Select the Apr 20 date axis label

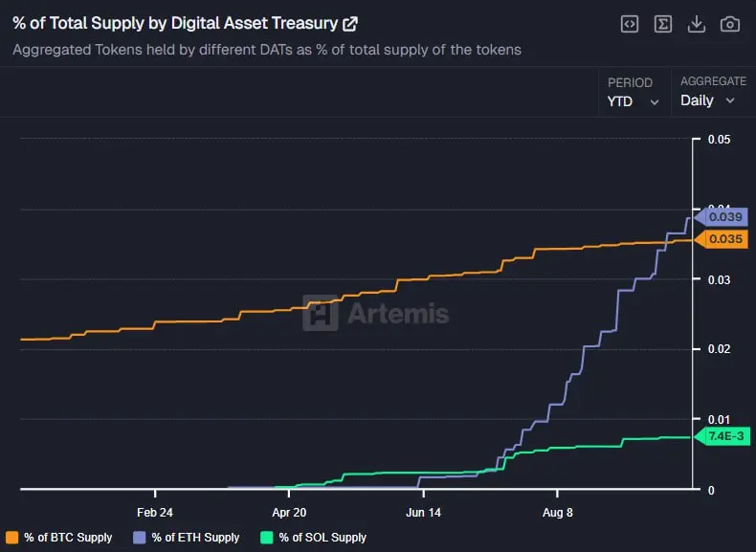289,513
